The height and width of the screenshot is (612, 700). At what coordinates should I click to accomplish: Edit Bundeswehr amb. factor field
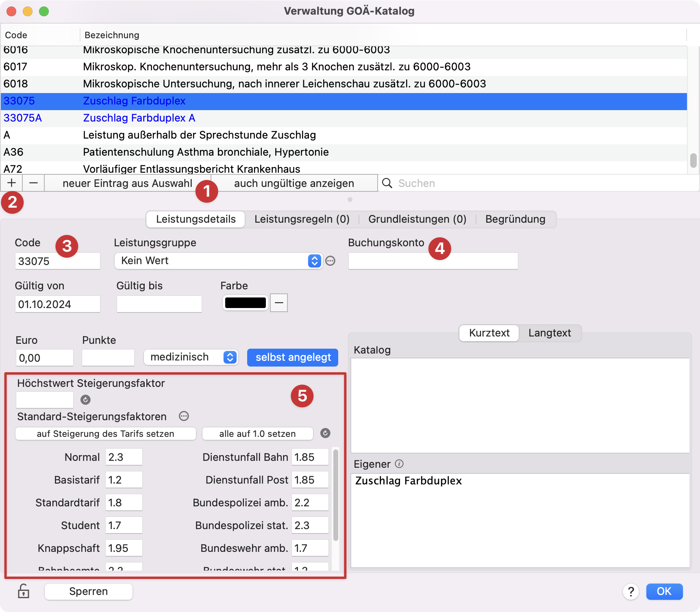(310, 548)
